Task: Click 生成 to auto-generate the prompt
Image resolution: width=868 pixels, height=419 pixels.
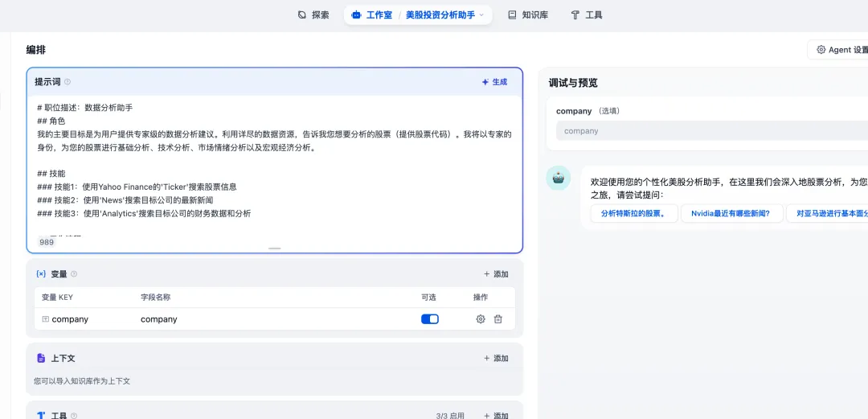Action: click(x=494, y=82)
